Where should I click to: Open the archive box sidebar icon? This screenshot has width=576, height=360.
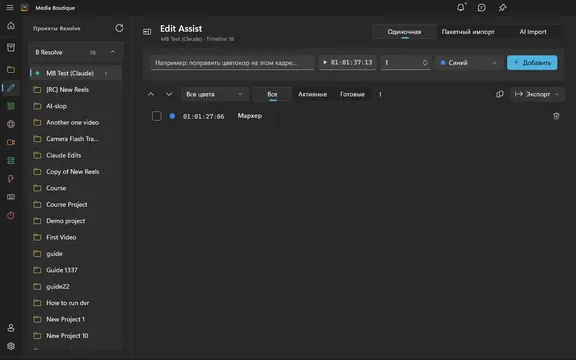click(x=11, y=48)
